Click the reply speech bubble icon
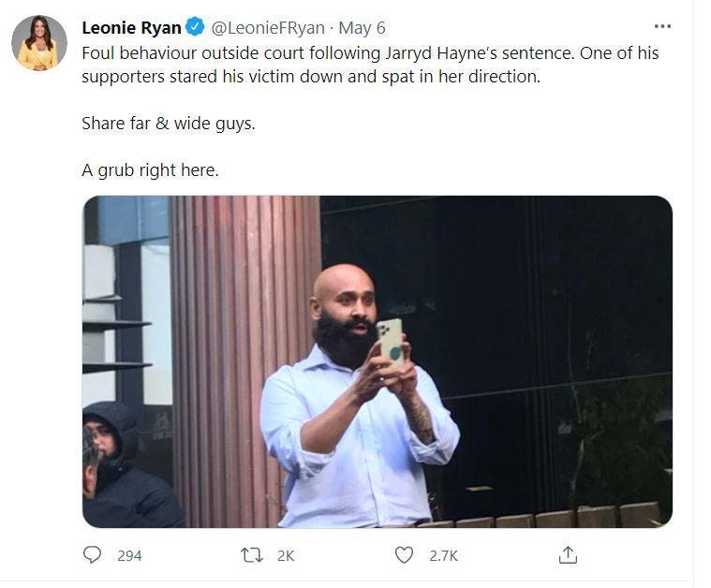 (93, 555)
